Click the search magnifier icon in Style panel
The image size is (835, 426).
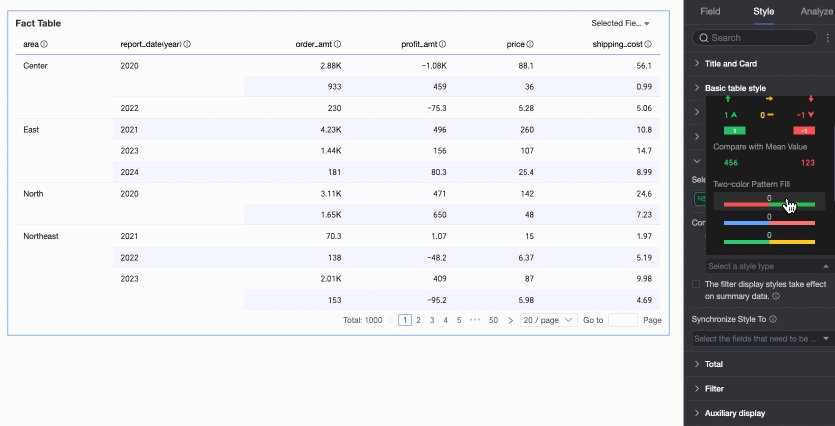point(703,38)
